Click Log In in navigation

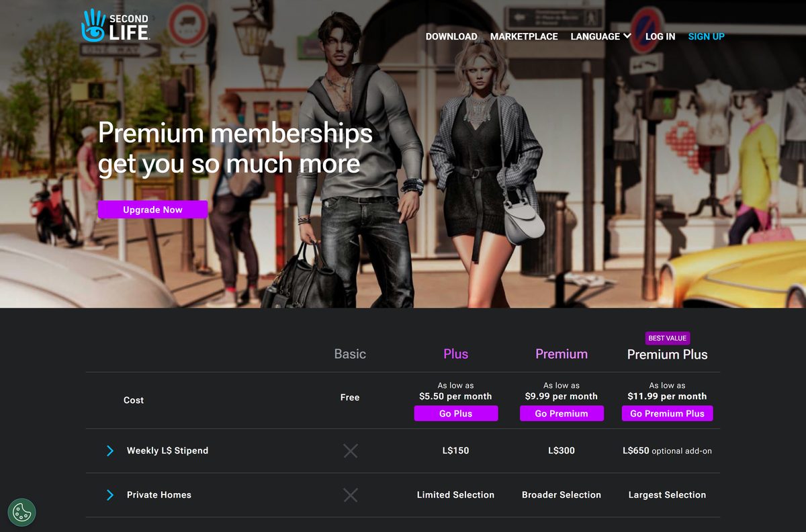tap(660, 36)
